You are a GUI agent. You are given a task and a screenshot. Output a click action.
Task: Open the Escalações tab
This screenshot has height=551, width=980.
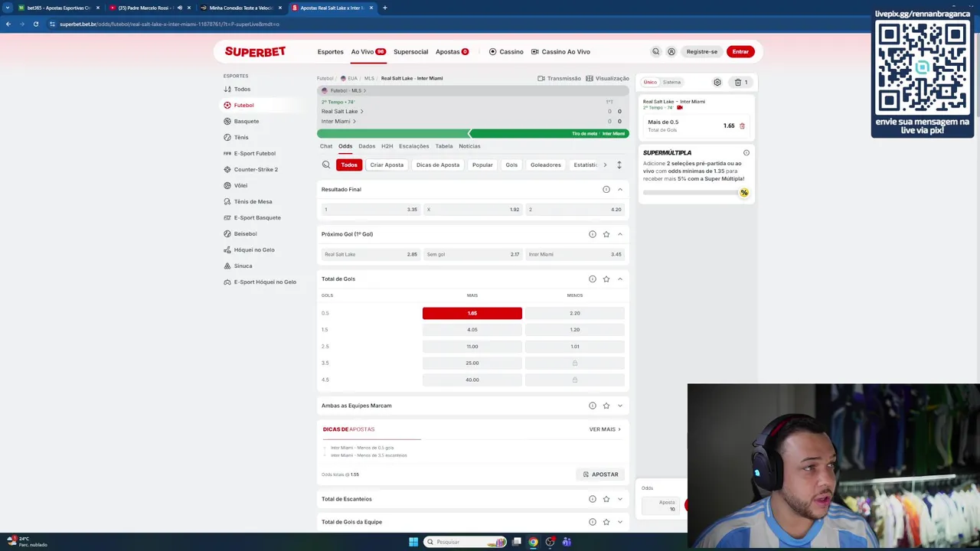click(x=413, y=146)
